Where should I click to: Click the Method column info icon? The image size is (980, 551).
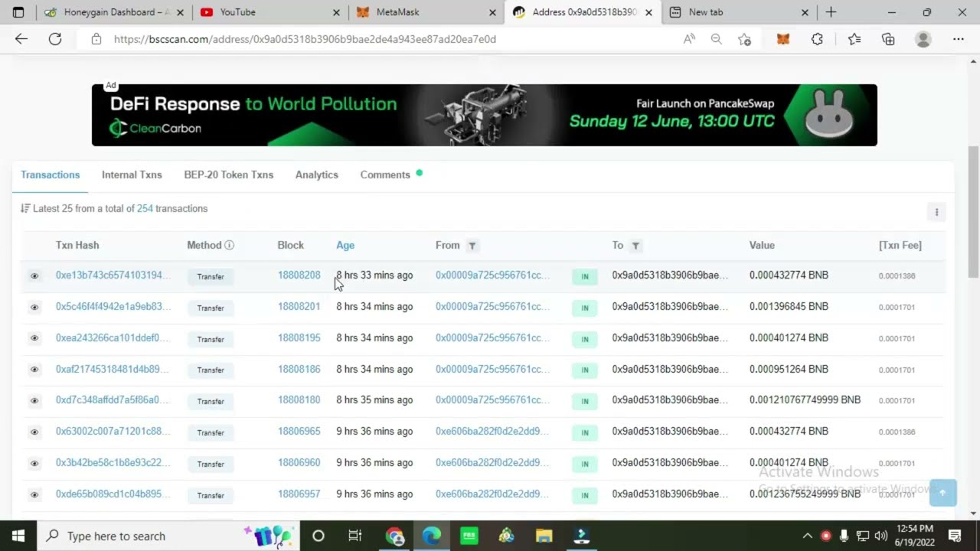[x=229, y=245]
